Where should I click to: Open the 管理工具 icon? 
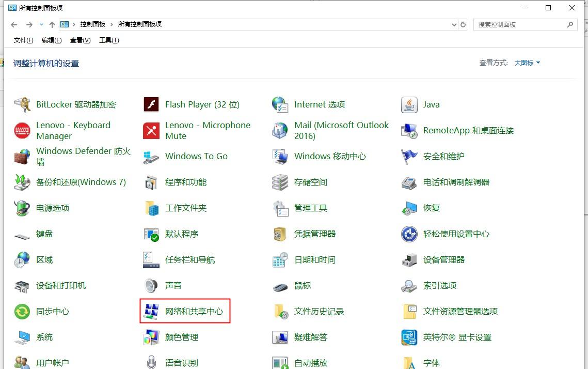[280, 208]
